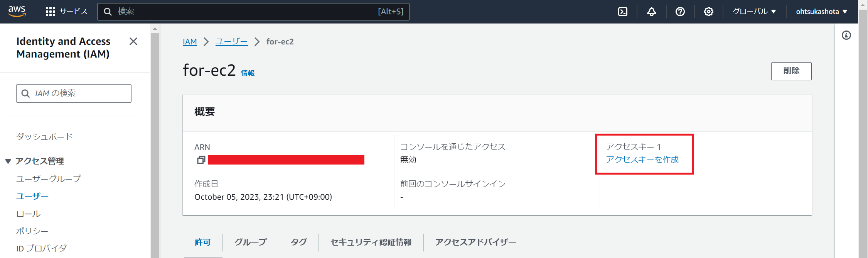This screenshot has height=258, width=868.
Task: Copy the ARN with copy icon
Action: 201,160
